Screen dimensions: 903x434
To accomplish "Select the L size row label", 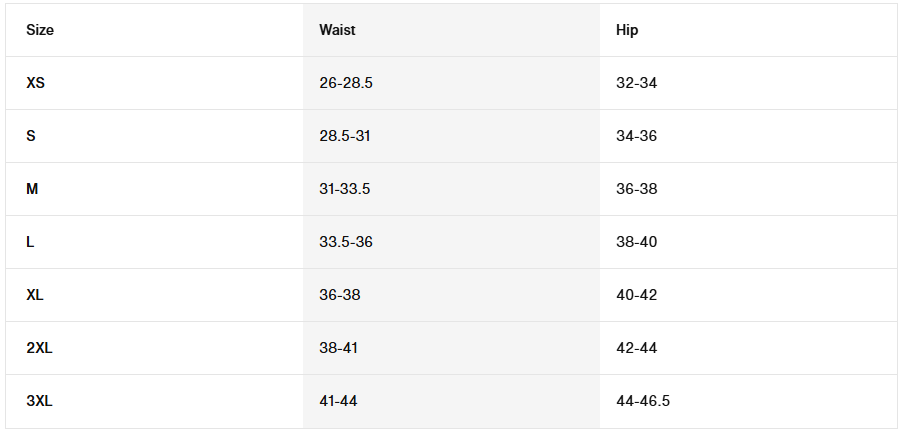I will click(30, 242).
